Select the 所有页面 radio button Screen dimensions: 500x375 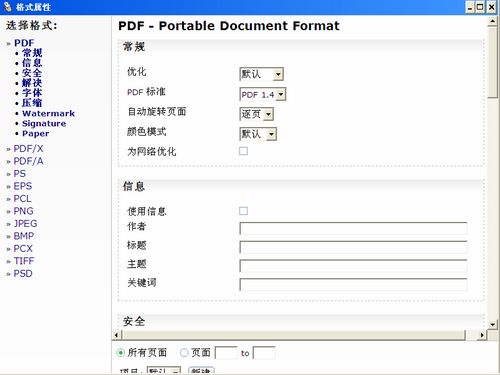tap(120, 353)
